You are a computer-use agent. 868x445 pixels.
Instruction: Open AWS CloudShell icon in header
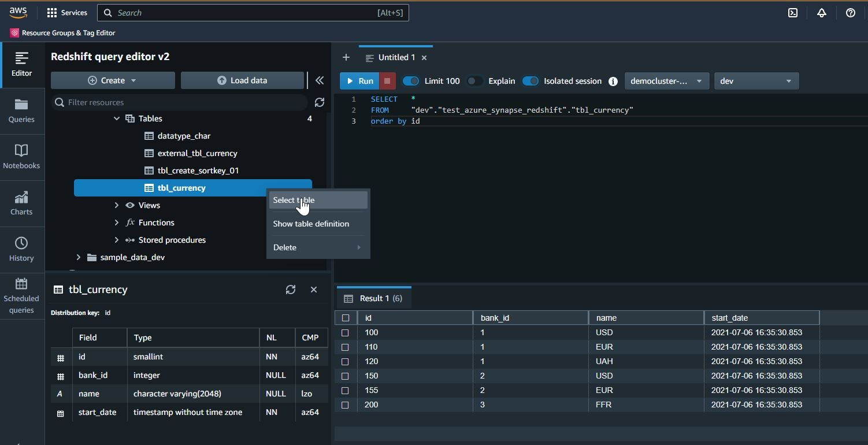(793, 13)
